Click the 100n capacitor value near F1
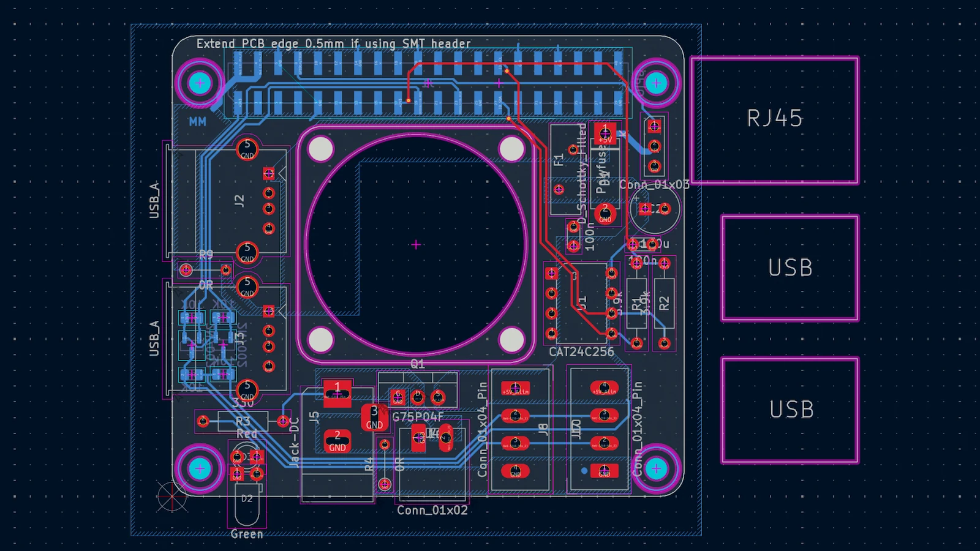Viewport: 980px width, 551px height. point(589,237)
